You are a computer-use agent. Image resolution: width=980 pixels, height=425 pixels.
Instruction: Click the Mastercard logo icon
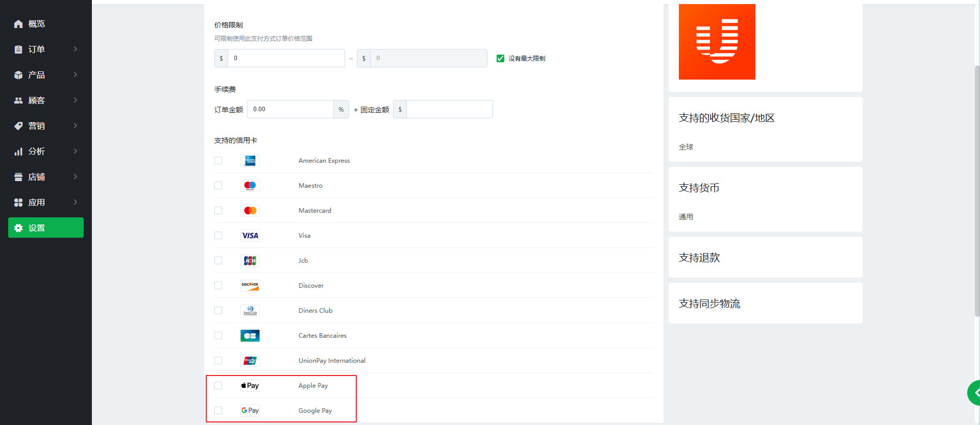250,211
